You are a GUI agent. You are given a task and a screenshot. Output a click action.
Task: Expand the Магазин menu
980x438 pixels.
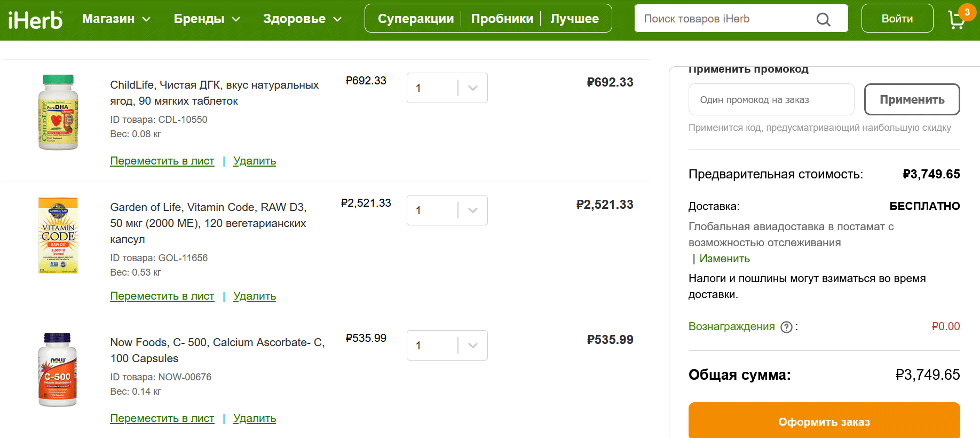(x=116, y=19)
